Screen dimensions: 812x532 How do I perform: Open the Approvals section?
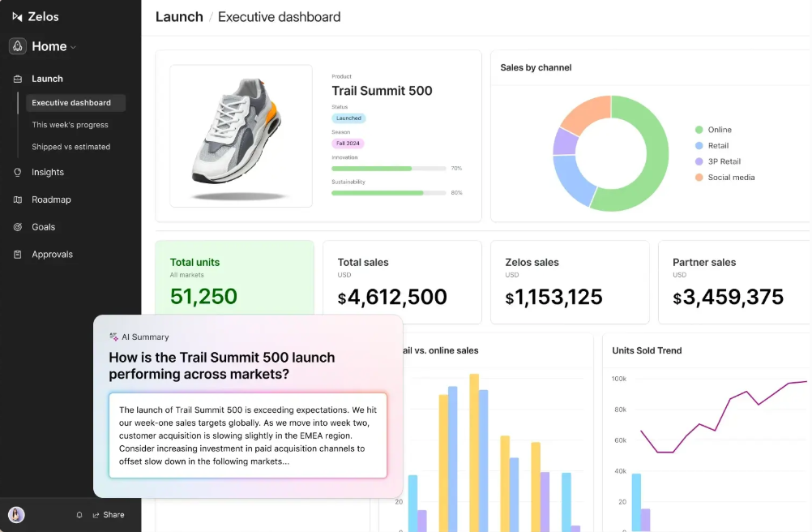tap(53, 255)
